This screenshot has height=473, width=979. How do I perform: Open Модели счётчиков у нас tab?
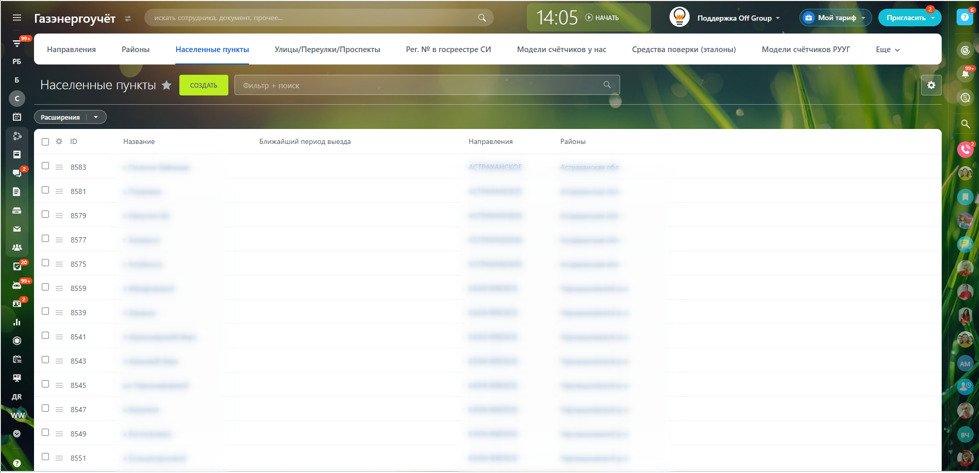561,49
